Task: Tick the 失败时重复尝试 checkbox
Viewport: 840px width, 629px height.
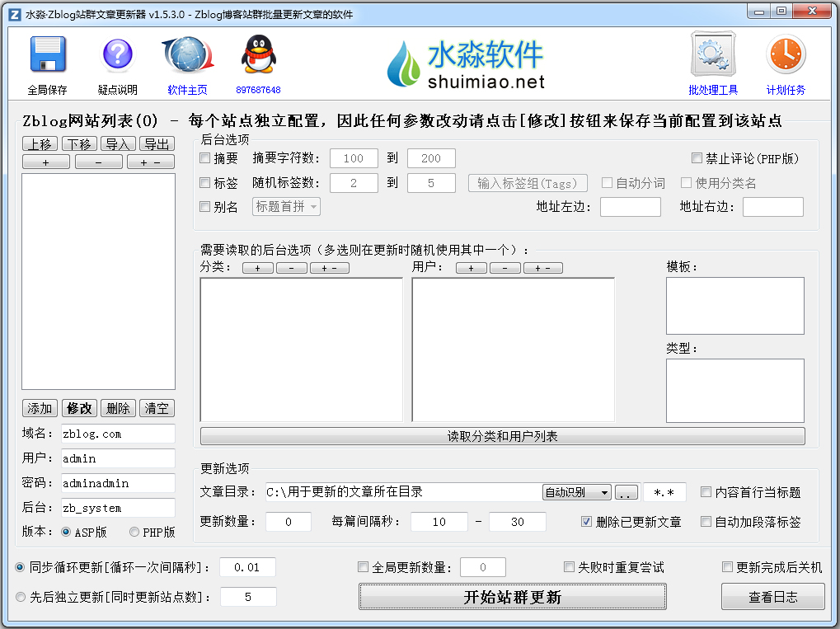Action: 569,567
